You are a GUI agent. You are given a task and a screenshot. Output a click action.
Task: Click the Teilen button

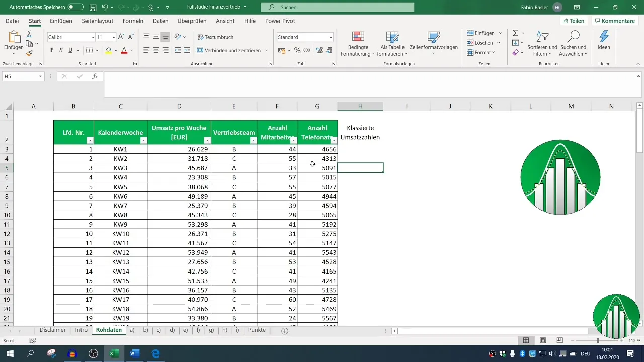574,21
